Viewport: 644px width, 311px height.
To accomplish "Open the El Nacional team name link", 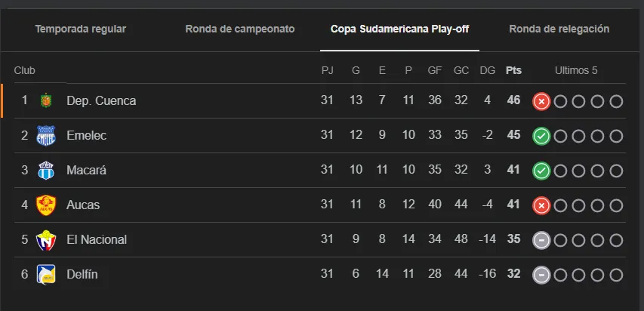I will tap(97, 239).
